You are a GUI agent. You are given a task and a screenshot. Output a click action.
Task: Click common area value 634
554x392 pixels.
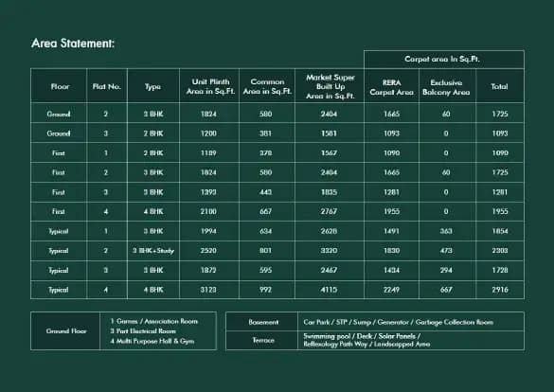point(266,231)
